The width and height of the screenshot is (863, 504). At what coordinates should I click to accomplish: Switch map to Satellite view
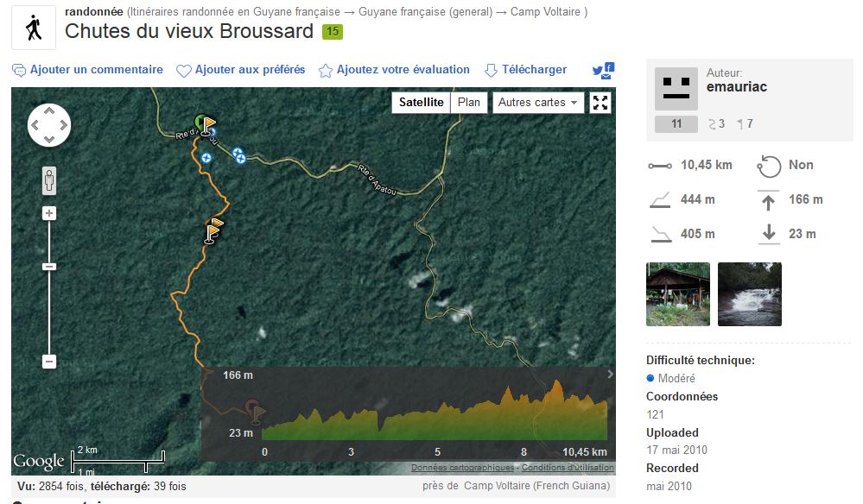[421, 103]
